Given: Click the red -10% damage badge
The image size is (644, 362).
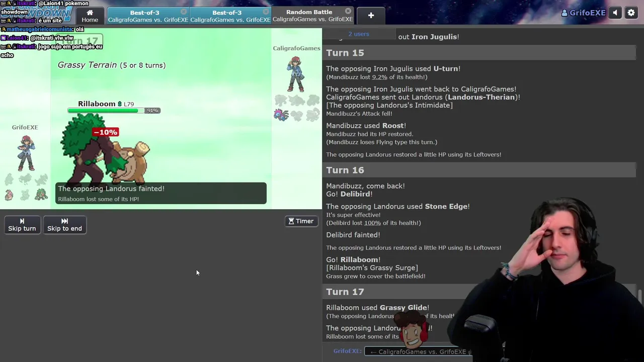Looking at the screenshot, I should coord(105,132).
